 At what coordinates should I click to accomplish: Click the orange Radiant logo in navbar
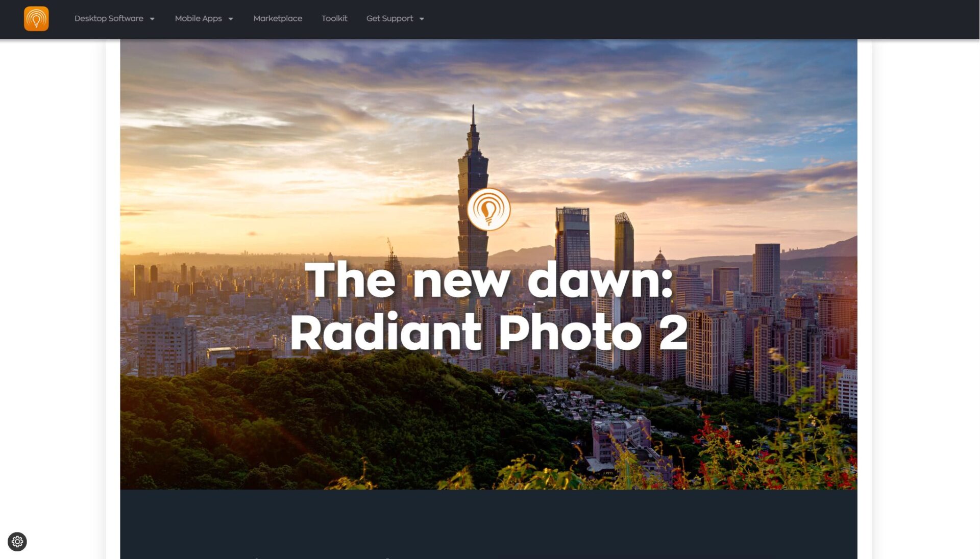pyautogui.click(x=36, y=19)
